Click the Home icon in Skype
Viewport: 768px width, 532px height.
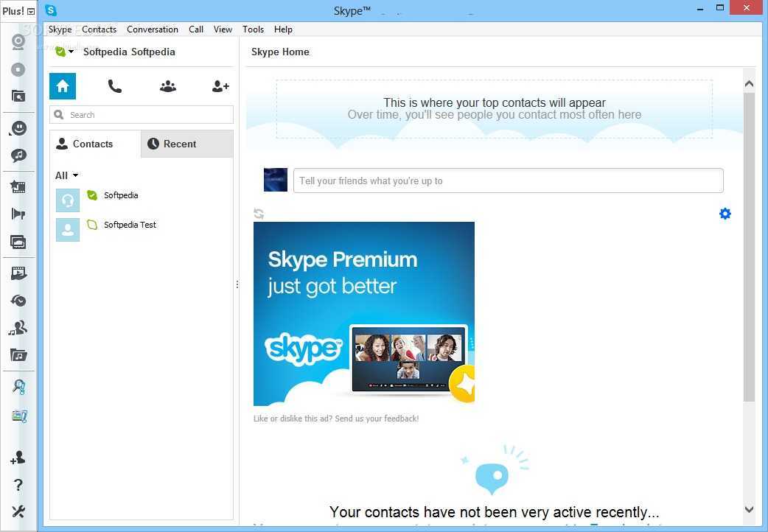click(63, 86)
